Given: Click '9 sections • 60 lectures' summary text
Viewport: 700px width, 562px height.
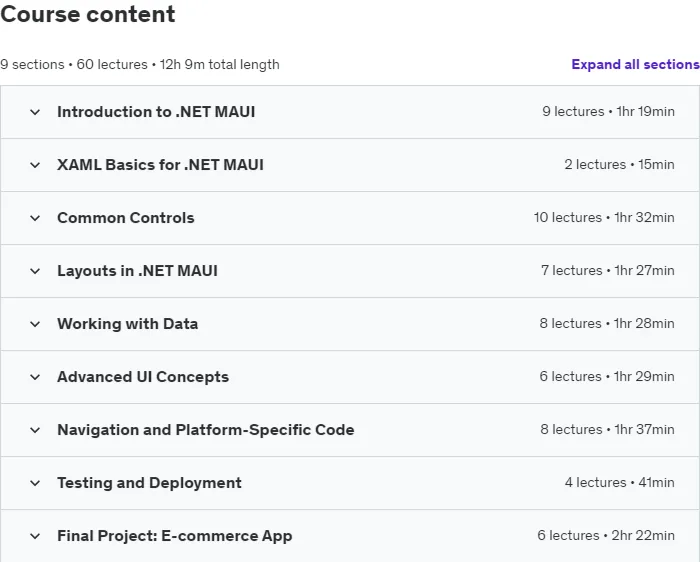Looking at the screenshot, I should point(74,65).
